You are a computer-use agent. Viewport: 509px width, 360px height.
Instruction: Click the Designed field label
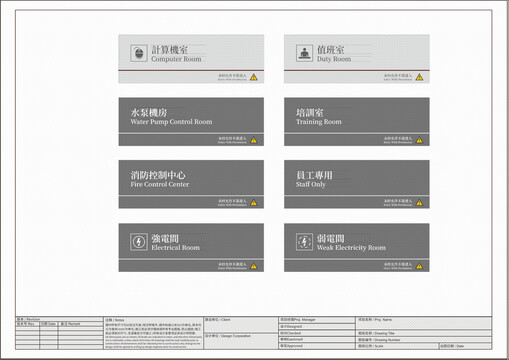[x=291, y=326]
